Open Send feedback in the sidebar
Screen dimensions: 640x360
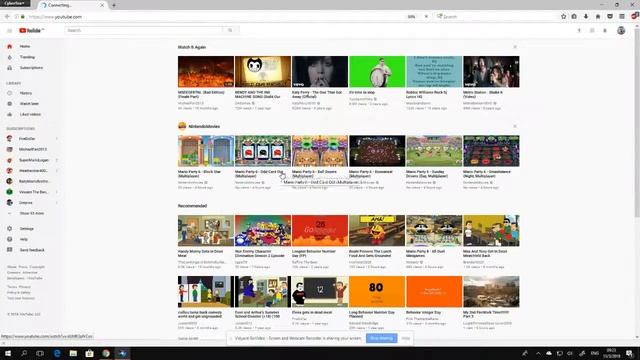(32, 250)
